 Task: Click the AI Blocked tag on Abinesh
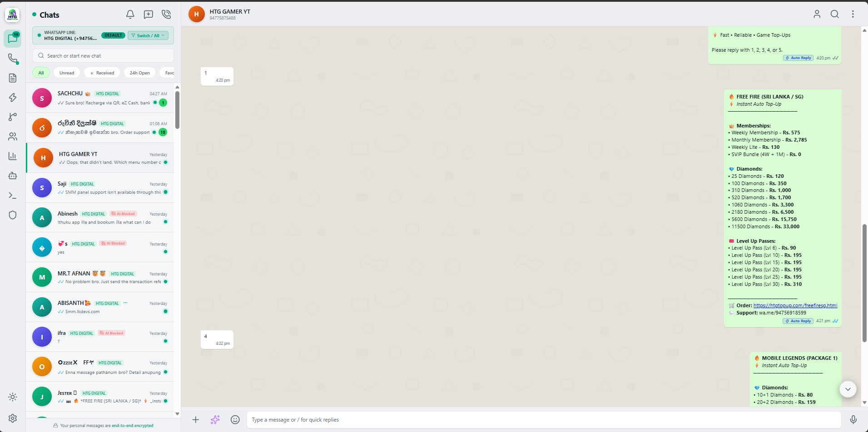[x=123, y=214]
